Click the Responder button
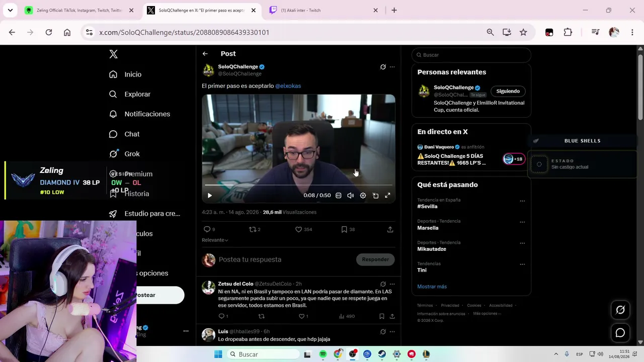 pos(375,259)
